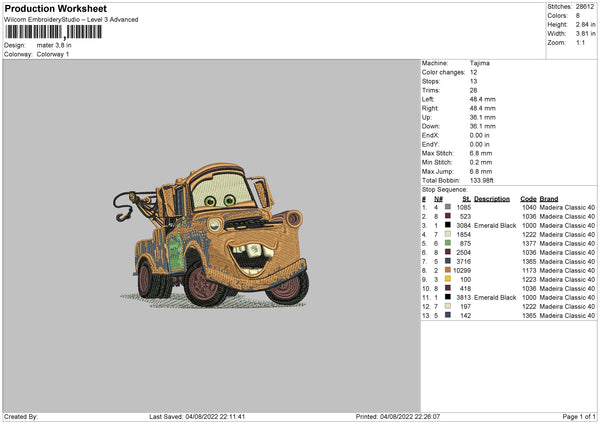Select the Trims value '28'

(x=473, y=90)
